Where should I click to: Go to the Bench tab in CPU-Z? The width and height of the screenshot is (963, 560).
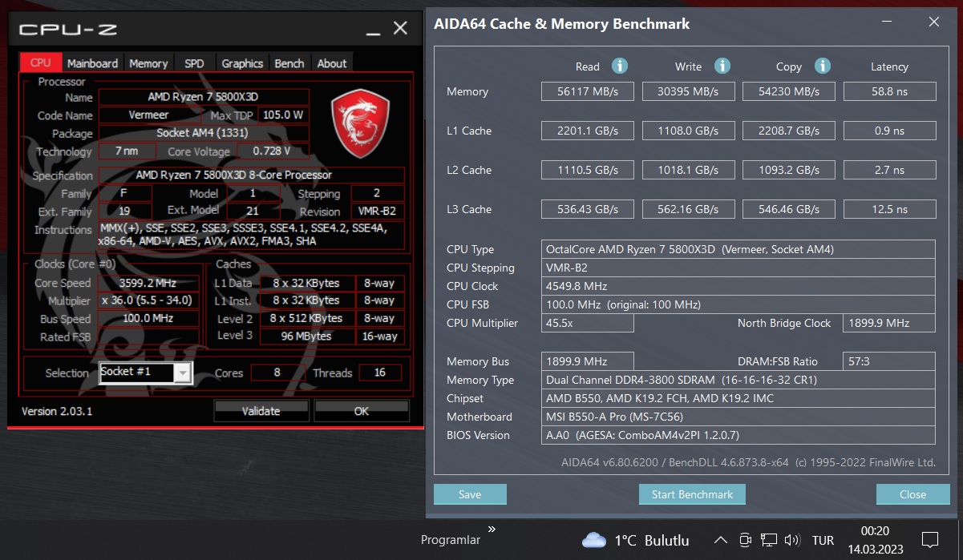(x=289, y=63)
